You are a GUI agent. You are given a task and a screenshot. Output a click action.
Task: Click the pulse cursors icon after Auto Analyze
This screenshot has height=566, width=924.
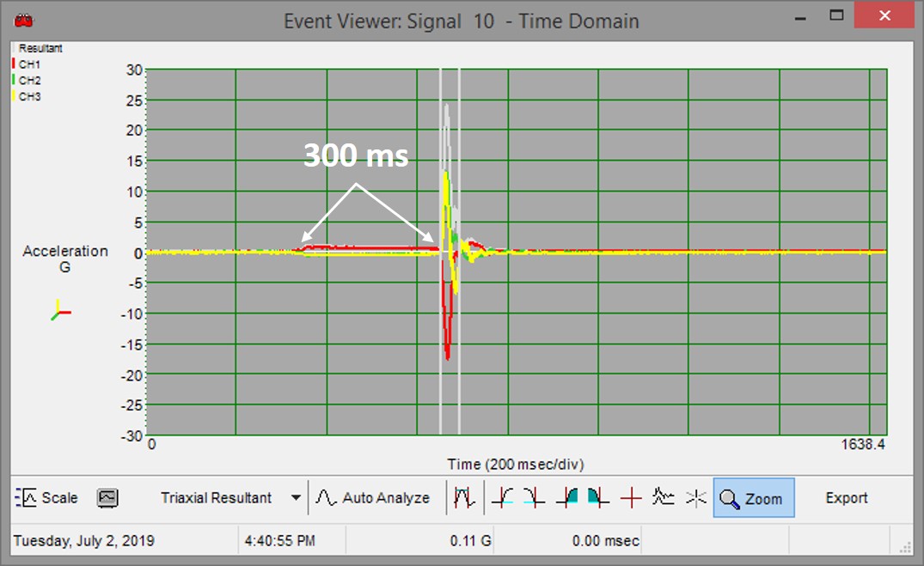click(x=464, y=497)
